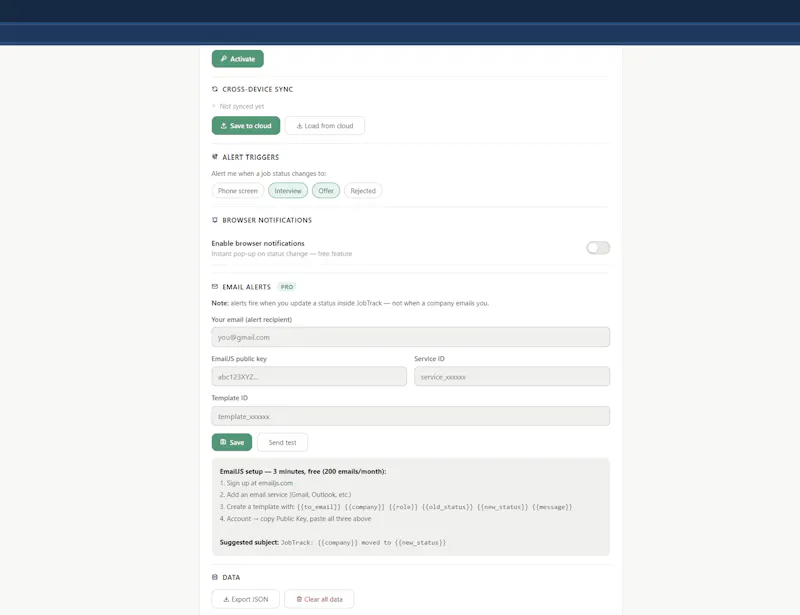
Task: Click the 'Add an email service' step text
Action: 285,495
